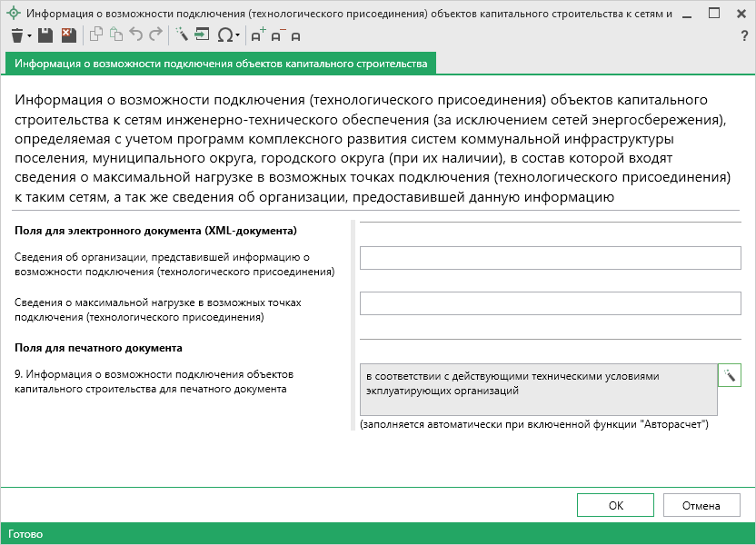Click the wand button beside field 9
The image size is (756, 545).
tap(730, 375)
